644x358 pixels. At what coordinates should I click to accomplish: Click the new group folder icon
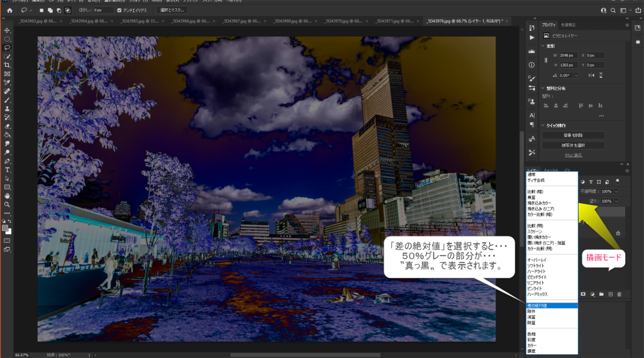(601, 294)
